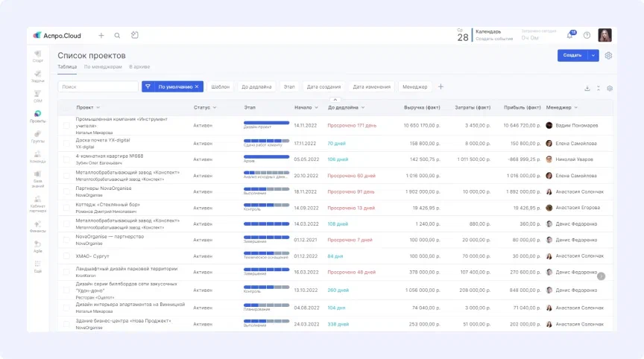Open the Статус column sort dropdown
644x359 pixels.
215,107
